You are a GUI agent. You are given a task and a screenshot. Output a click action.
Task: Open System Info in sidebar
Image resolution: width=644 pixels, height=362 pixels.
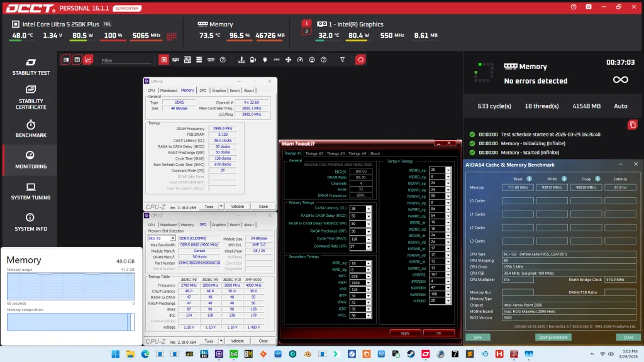pos(31,222)
